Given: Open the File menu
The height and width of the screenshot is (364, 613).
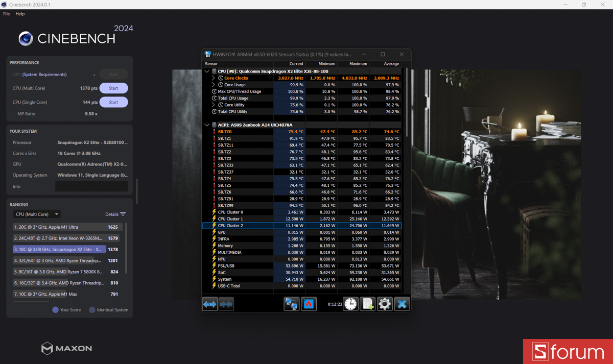Looking at the screenshot, I should click(7, 14).
